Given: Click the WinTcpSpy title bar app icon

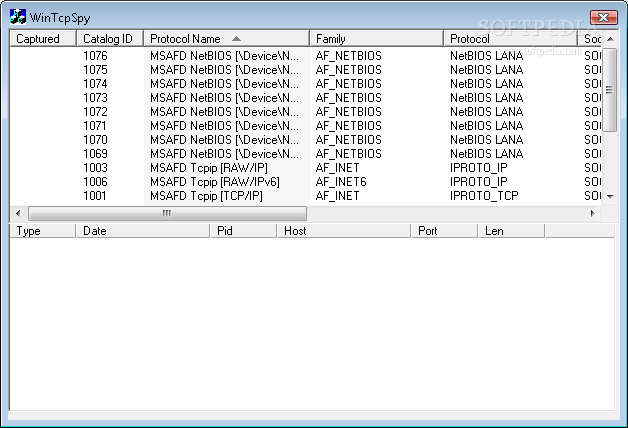Looking at the screenshot, I should click(18, 17).
